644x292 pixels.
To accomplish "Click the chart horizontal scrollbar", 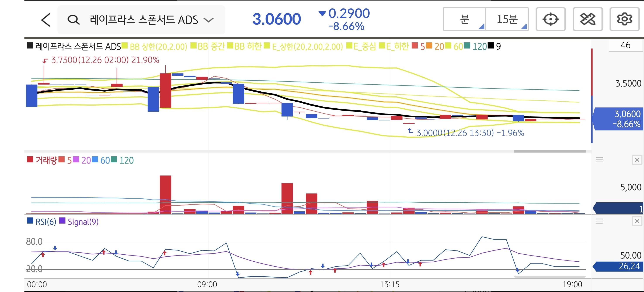I will (550, 151).
